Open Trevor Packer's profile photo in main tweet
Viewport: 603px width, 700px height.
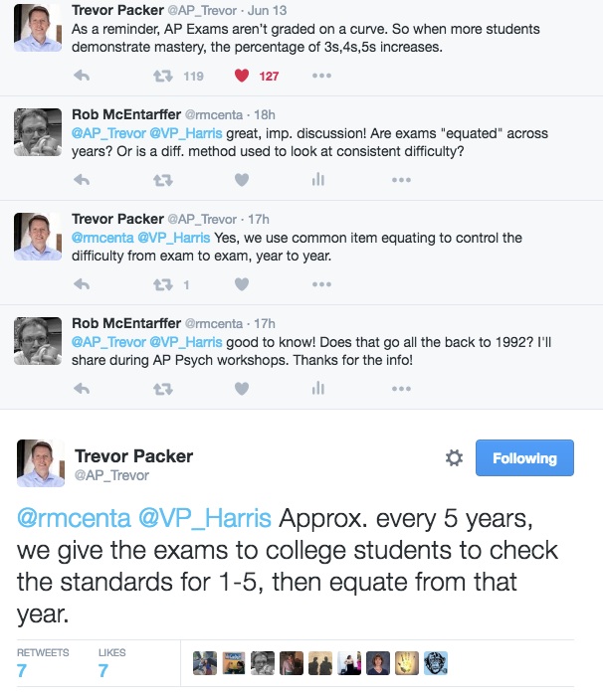tap(41, 463)
